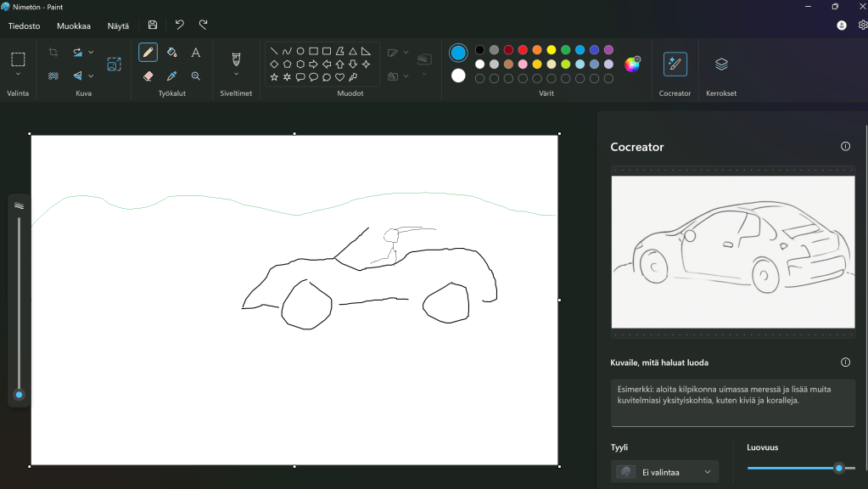
Task: Click the Magnifier zoom tool
Action: 196,76
